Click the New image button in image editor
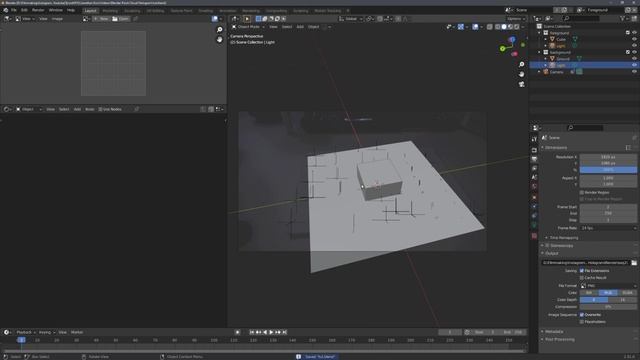Screen dimensions: 640x360 (101, 19)
